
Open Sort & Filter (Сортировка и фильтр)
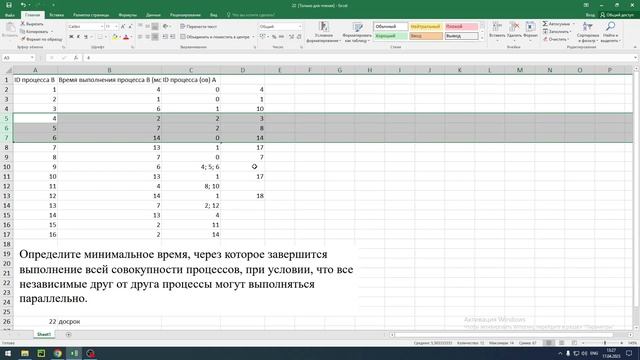[x=588, y=32]
